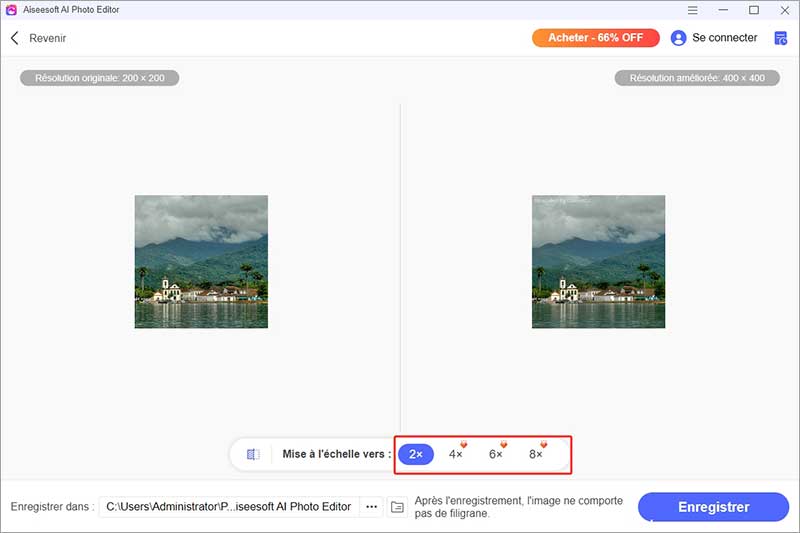Click the user account avatar icon

coord(679,38)
